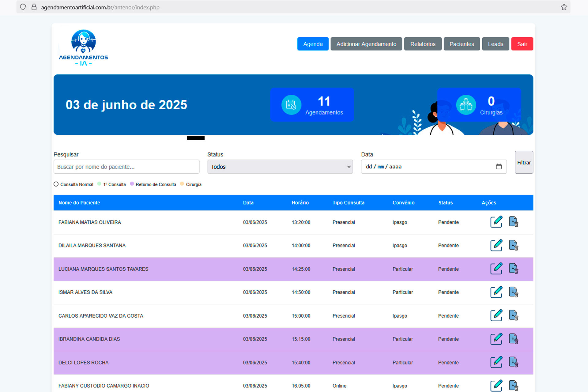Edit appointment for DELCI LOPES ROCHA
This screenshot has width=588, height=392.
tap(496, 362)
